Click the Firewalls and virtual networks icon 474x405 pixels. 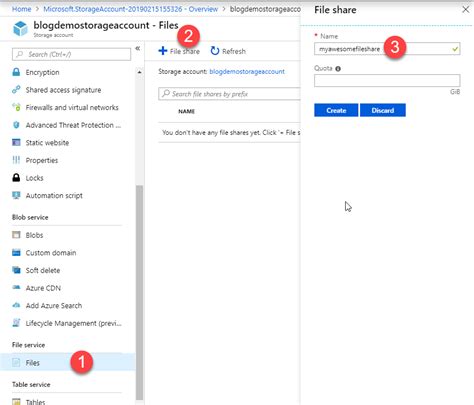tap(16, 107)
